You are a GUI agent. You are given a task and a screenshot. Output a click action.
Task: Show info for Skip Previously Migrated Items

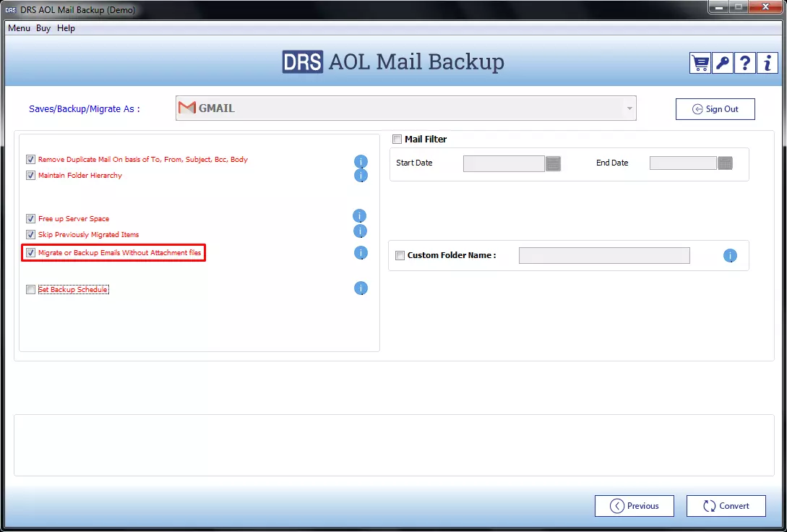361,231
